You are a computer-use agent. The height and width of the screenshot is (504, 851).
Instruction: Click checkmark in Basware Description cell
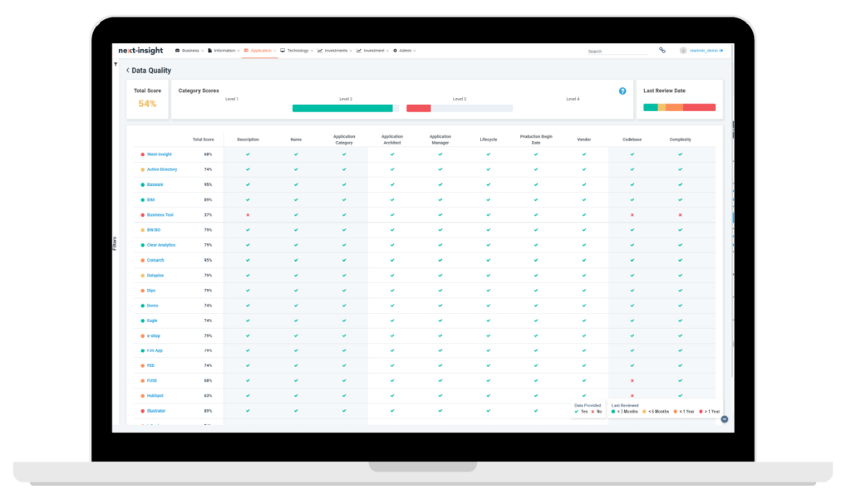(248, 184)
